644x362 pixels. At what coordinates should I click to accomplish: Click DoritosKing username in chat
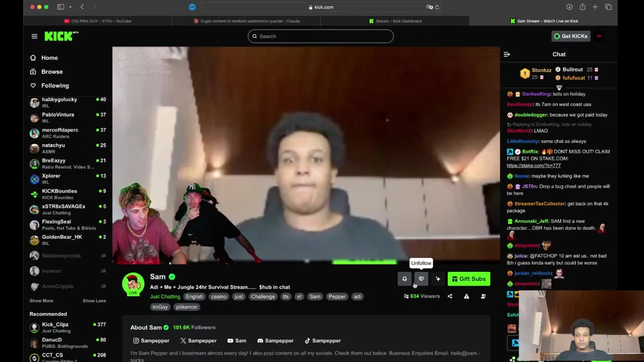click(x=536, y=94)
